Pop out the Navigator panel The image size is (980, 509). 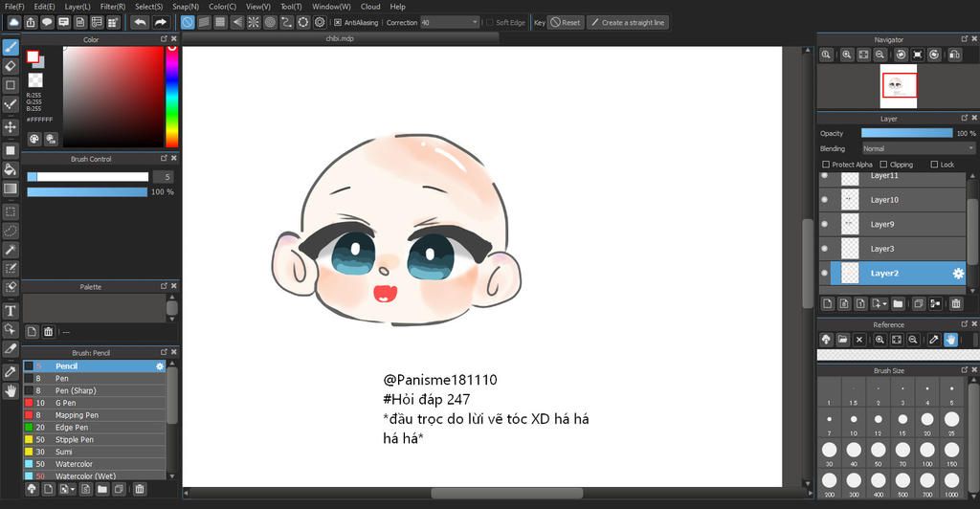[965, 38]
